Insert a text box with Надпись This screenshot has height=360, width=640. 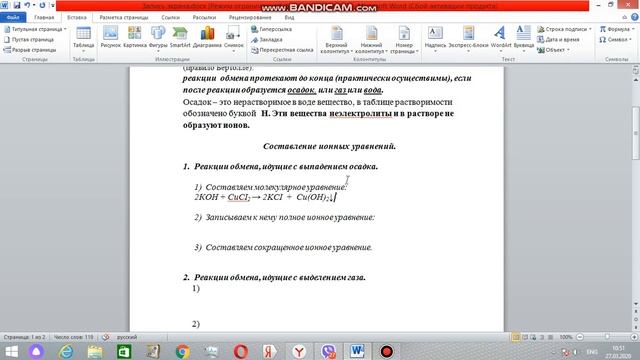pyautogui.click(x=435, y=39)
